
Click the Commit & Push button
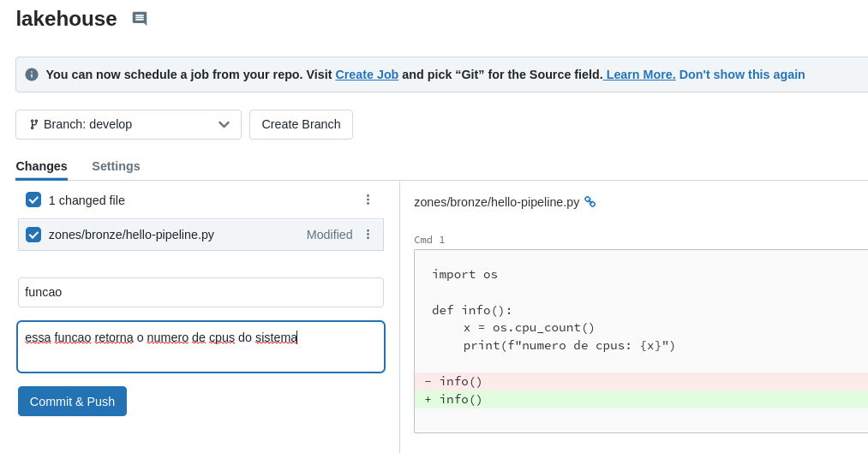point(72,402)
